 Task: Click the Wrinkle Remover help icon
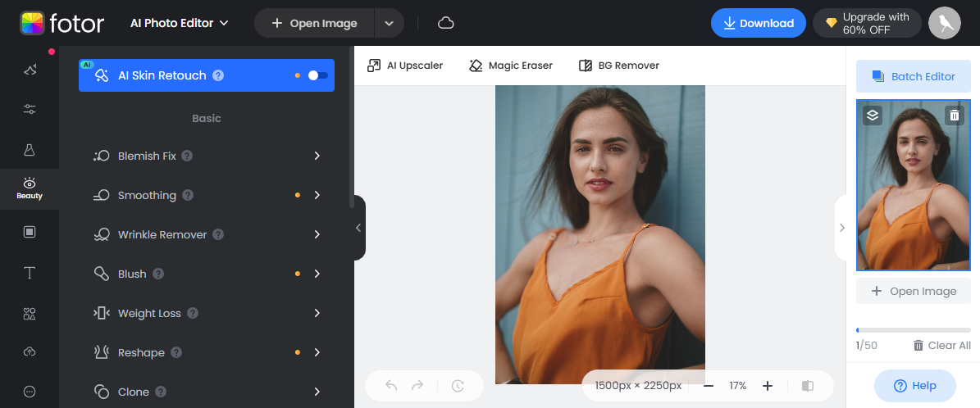click(218, 235)
